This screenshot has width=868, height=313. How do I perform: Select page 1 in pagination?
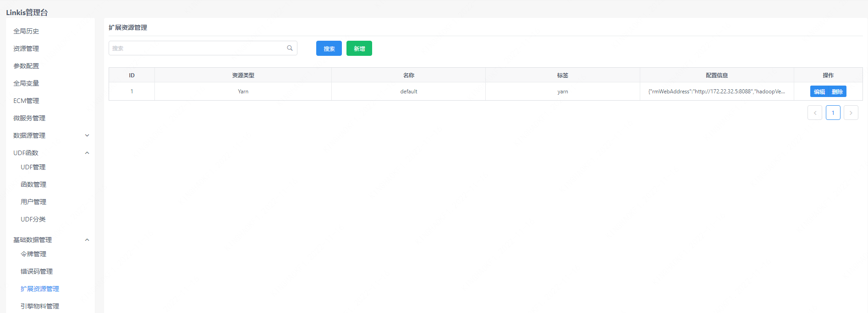(833, 113)
